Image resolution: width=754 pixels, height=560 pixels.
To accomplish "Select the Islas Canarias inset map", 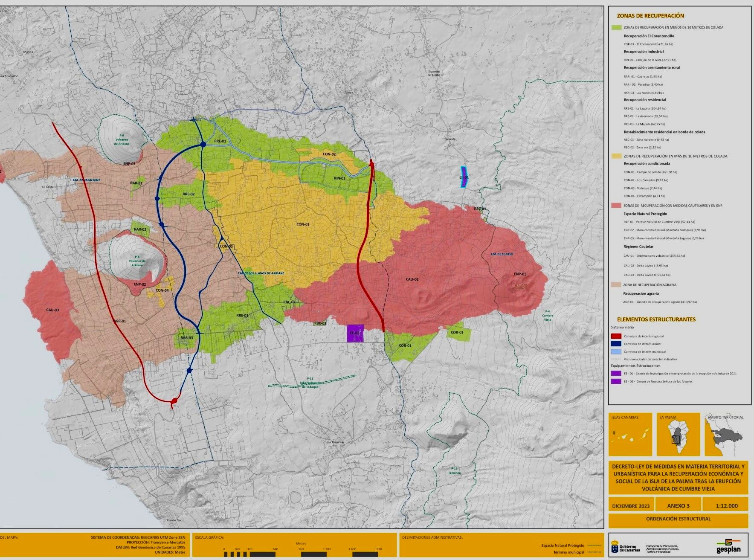I will [x=630, y=434].
